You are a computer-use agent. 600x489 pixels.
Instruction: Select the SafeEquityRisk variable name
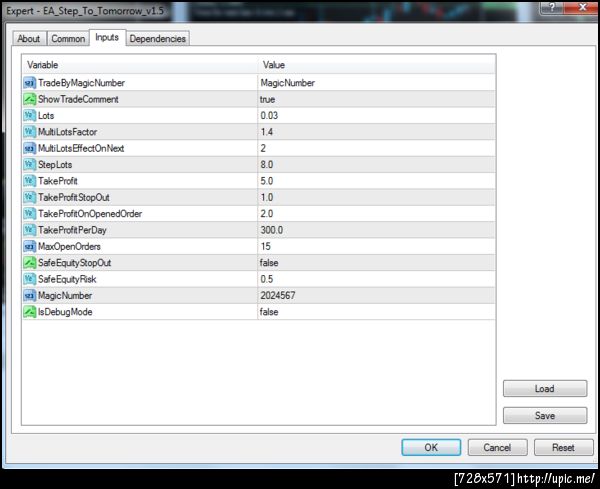[x=67, y=279]
